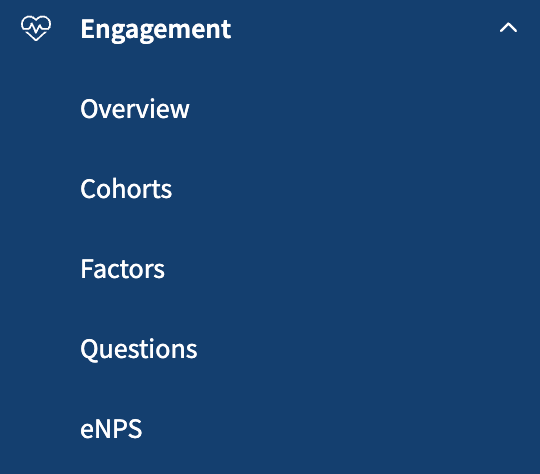Collapse the Engagement section using the chevron
The width and height of the screenshot is (540, 474).
click(x=508, y=28)
